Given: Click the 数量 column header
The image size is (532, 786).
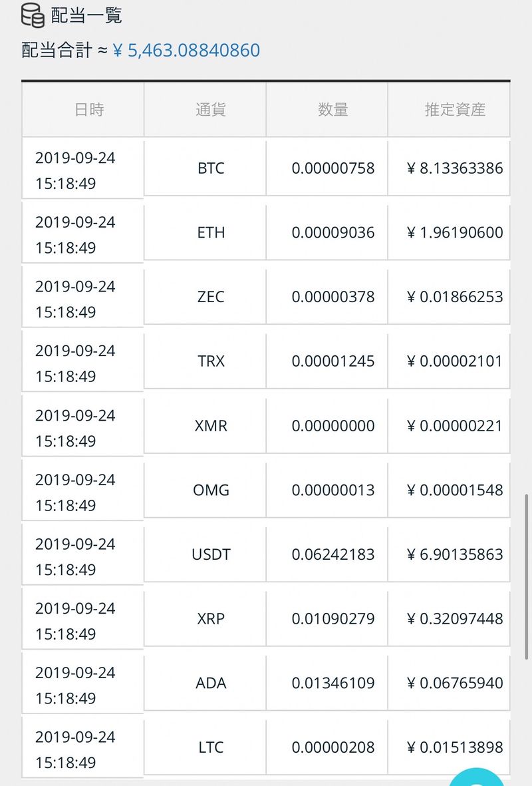Looking at the screenshot, I should (332, 110).
